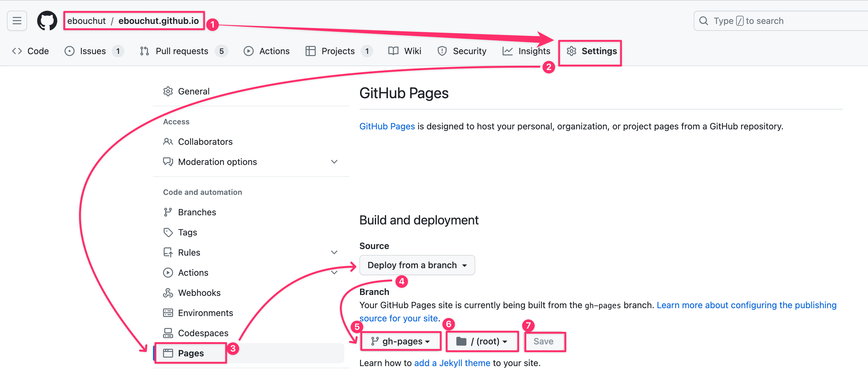Click the Projects table icon
This screenshot has height=379, width=868.
pyautogui.click(x=310, y=51)
